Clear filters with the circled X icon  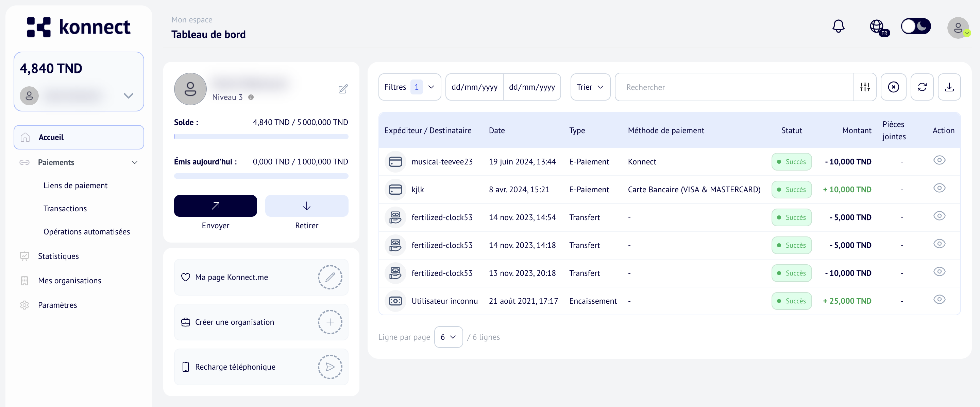894,87
